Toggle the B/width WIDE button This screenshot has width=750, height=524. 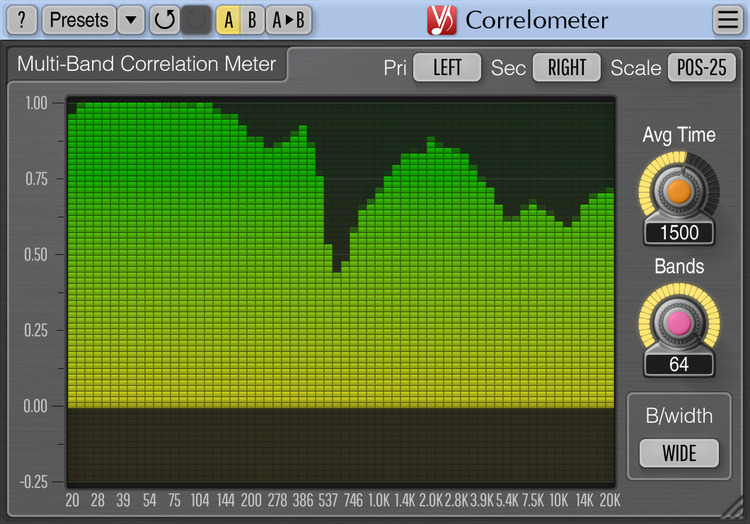(x=679, y=453)
